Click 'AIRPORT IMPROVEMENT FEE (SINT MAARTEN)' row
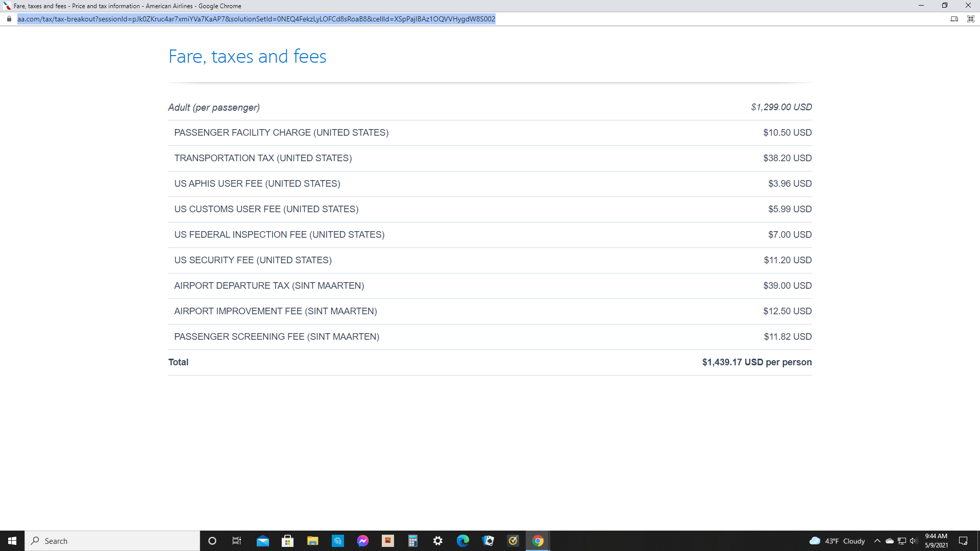Screen dimensions: 980x551 point(490,311)
